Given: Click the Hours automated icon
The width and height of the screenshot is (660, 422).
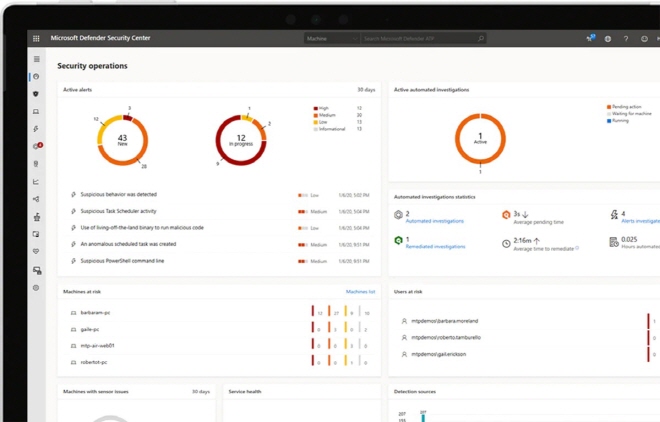Looking at the screenshot, I should pos(614,242).
